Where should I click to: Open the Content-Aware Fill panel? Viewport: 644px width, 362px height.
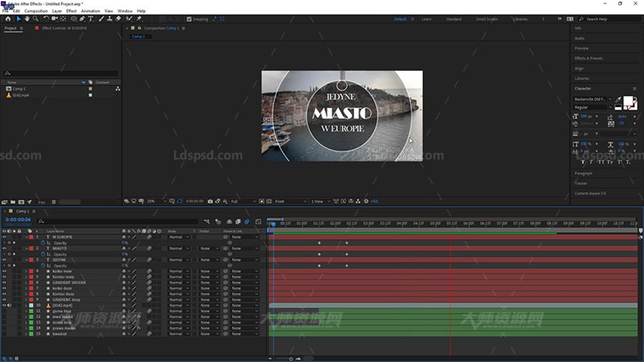click(x=590, y=193)
